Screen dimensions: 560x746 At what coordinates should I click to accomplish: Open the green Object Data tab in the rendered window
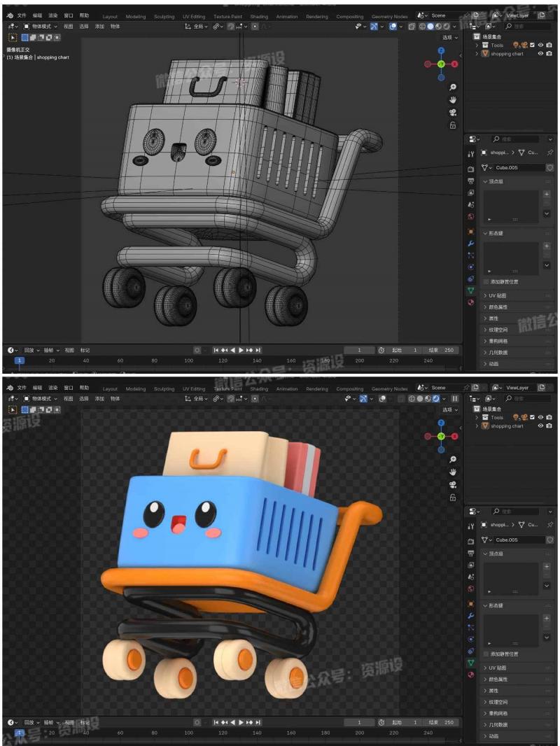pos(470,662)
